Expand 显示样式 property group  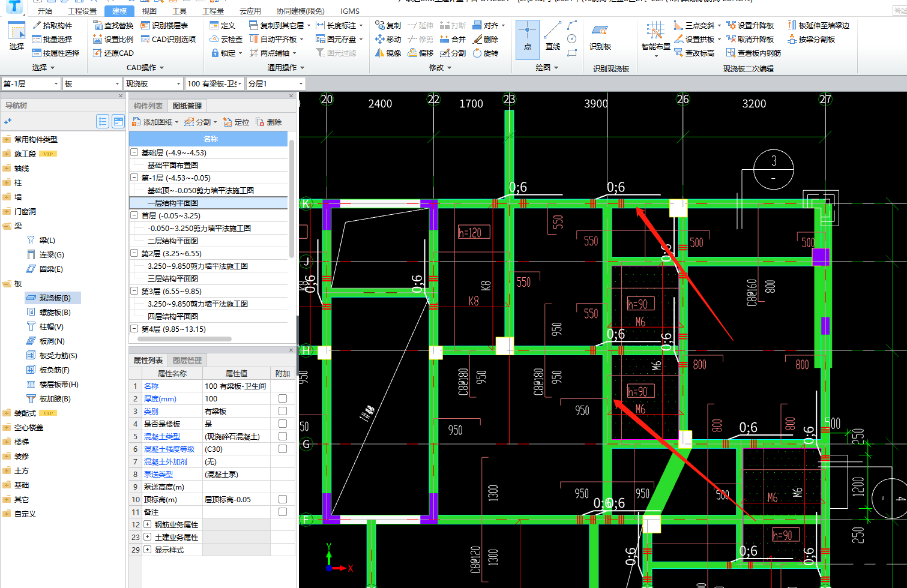click(148, 550)
